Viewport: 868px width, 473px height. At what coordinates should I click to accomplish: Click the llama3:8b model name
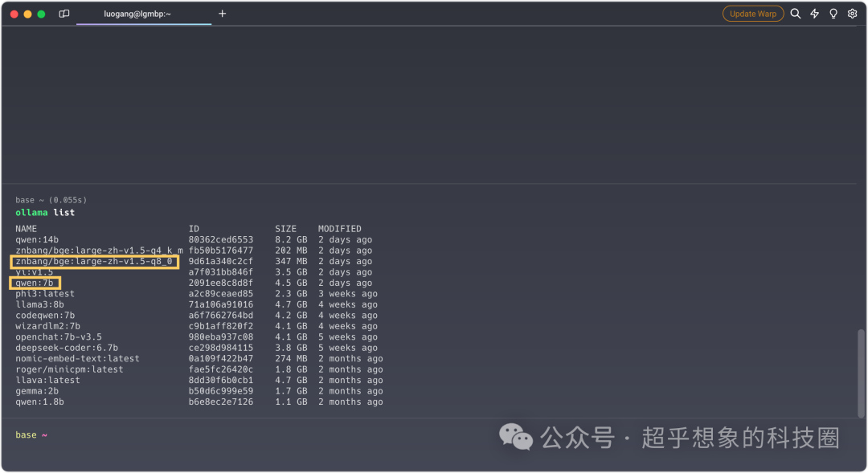40,304
